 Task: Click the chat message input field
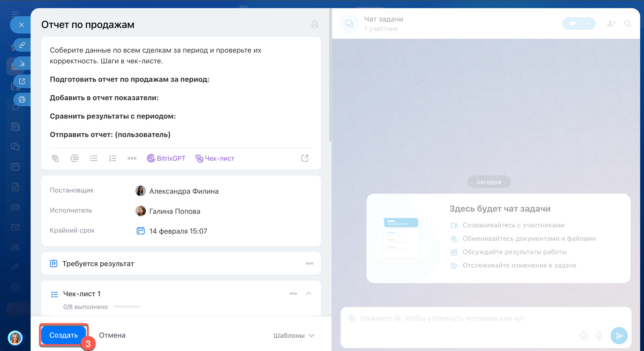[443, 318]
